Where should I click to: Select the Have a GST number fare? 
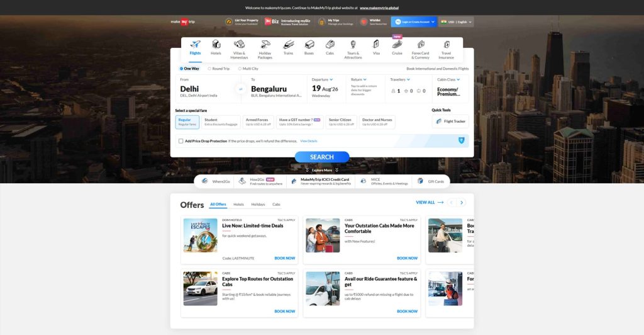[300, 122]
